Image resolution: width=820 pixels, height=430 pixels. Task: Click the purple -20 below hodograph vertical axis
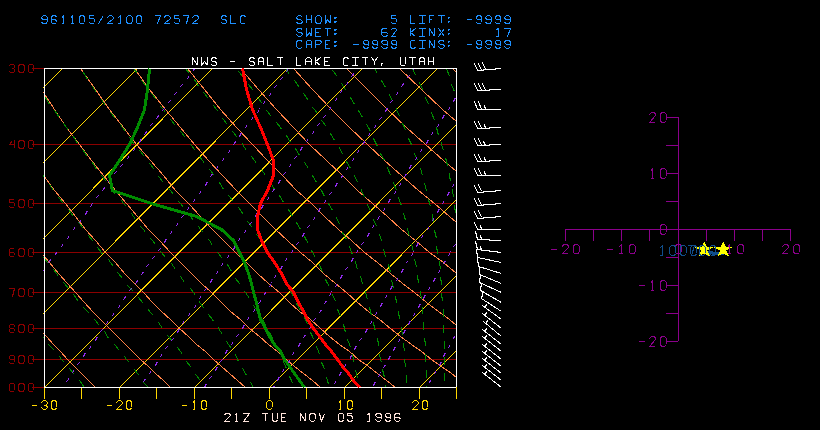[x=653, y=342]
